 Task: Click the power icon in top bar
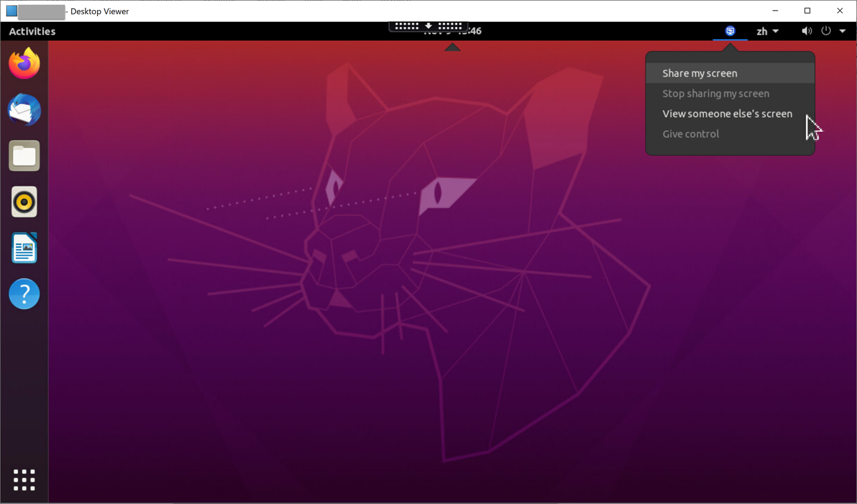coord(826,31)
